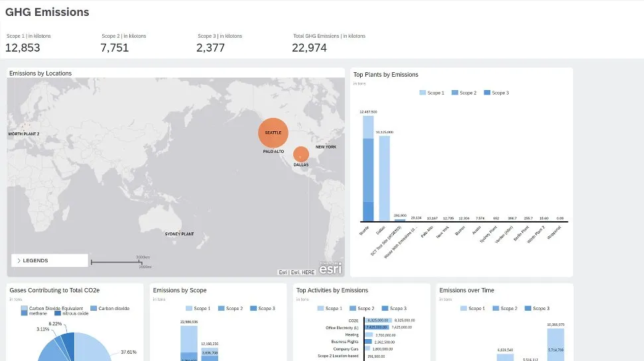Click the Seattle emissions bubble on map
The width and height of the screenshot is (644, 361).
pos(273,132)
